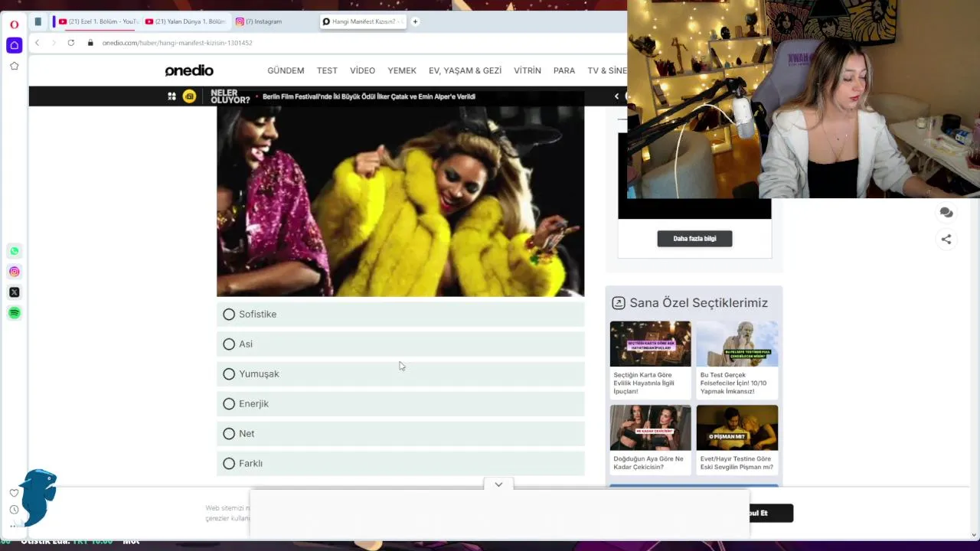Viewport: 980px width, 551px height.
Task: Open the EV, YAŞAM & GEZİ menu item
Action: point(465,70)
